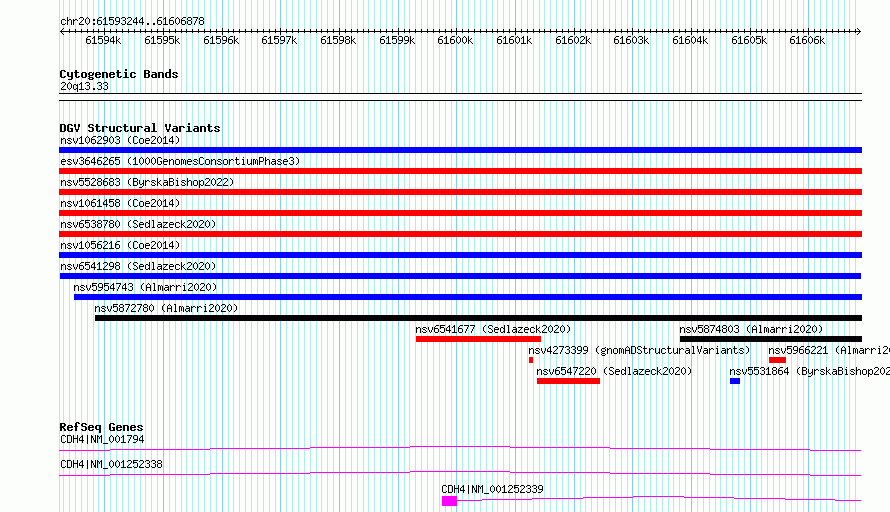Click the 20q13.33 cytogenetic band bar
Image resolution: width=890 pixels, height=512 pixels.
pyautogui.click(x=460, y=97)
